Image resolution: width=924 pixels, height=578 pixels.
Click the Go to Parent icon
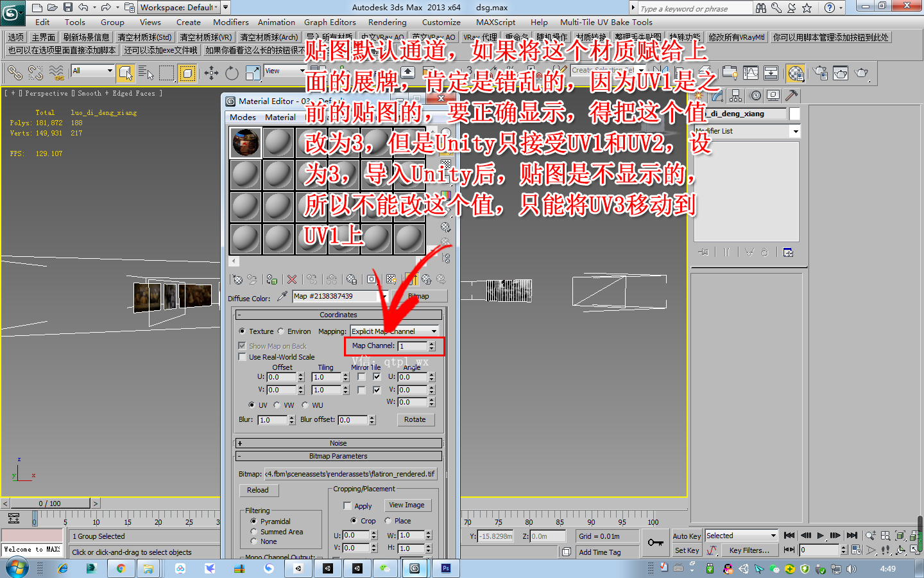427,279
